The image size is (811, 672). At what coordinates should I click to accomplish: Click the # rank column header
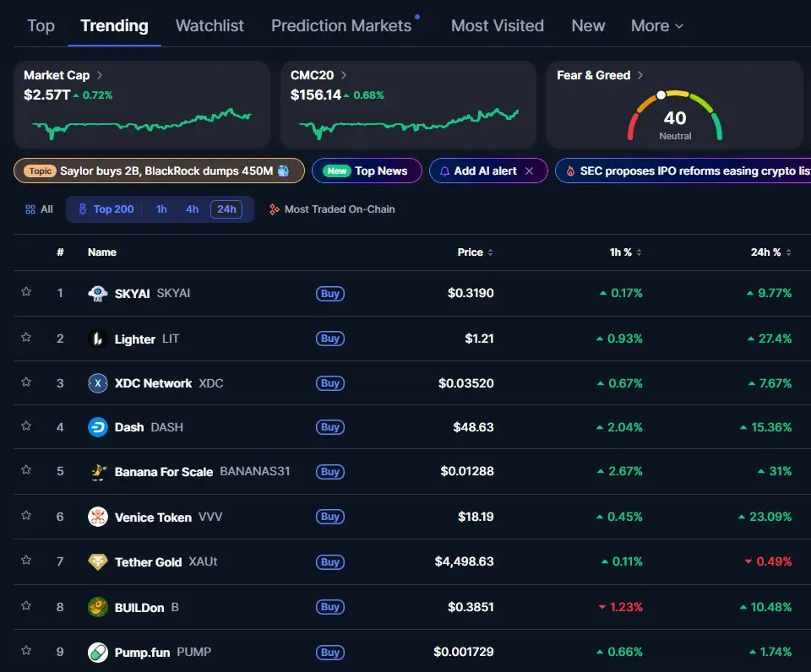click(x=60, y=252)
